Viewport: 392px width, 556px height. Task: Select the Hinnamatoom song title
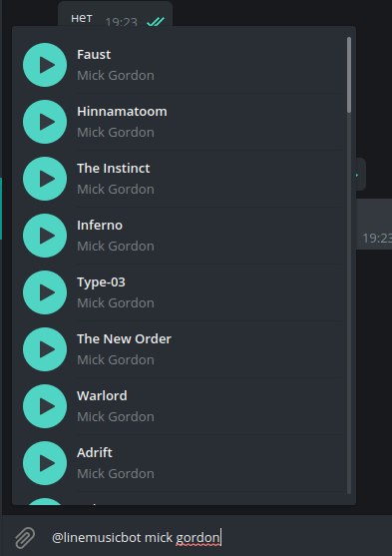click(122, 112)
